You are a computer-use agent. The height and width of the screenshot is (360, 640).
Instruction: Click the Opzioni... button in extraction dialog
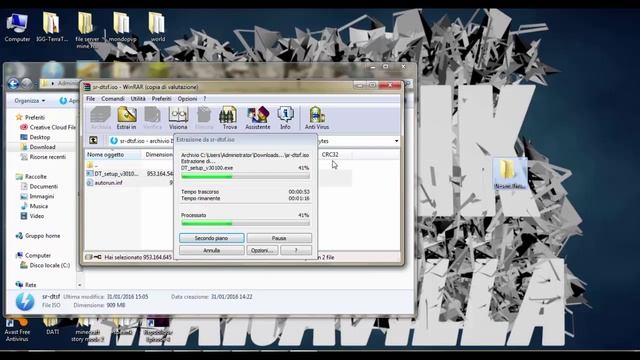[x=262, y=250]
